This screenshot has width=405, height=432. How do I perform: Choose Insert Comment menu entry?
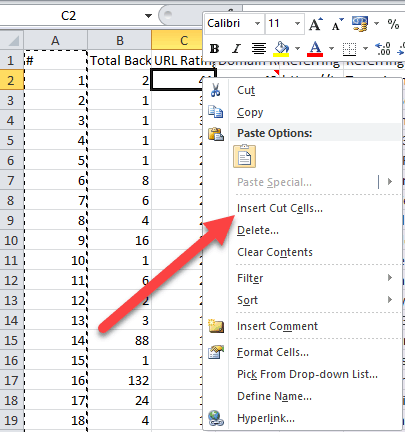tap(277, 326)
